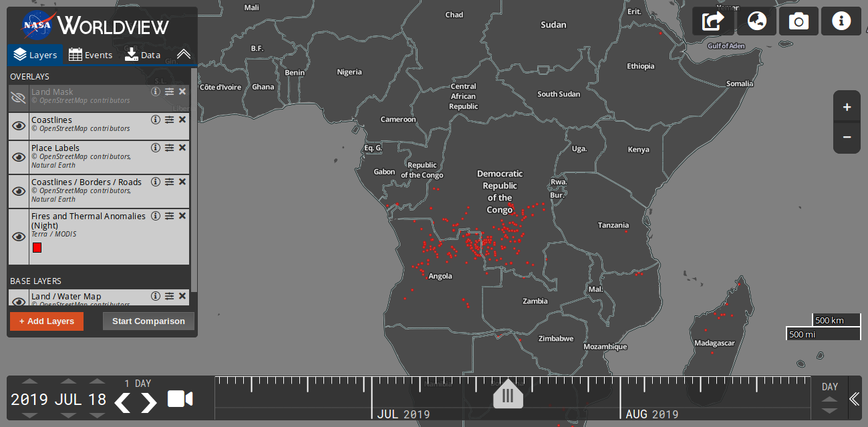Show info for Place Labels layer

tap(156, 148)
